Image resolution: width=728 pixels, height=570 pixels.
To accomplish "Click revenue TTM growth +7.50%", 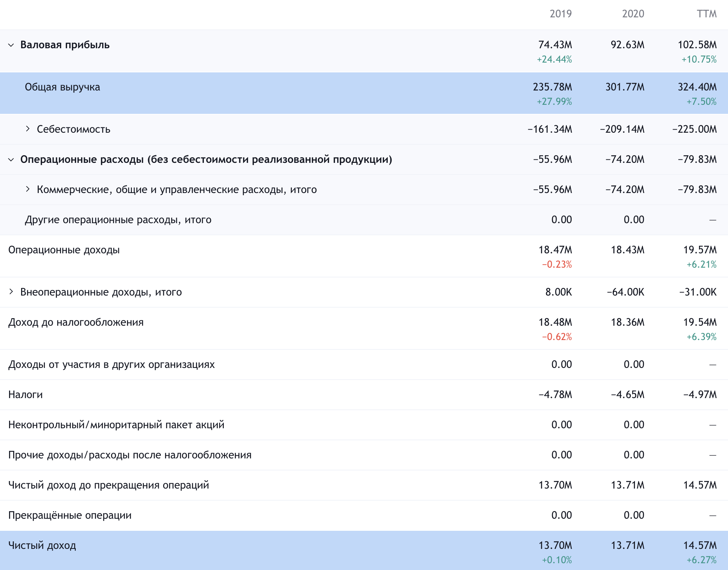I will (702, 102).
